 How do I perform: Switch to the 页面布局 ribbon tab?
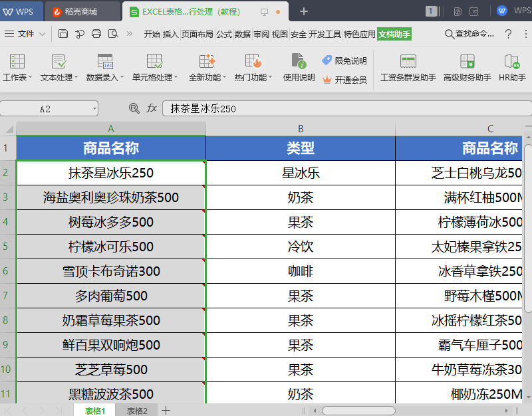[x=198, y=34]
